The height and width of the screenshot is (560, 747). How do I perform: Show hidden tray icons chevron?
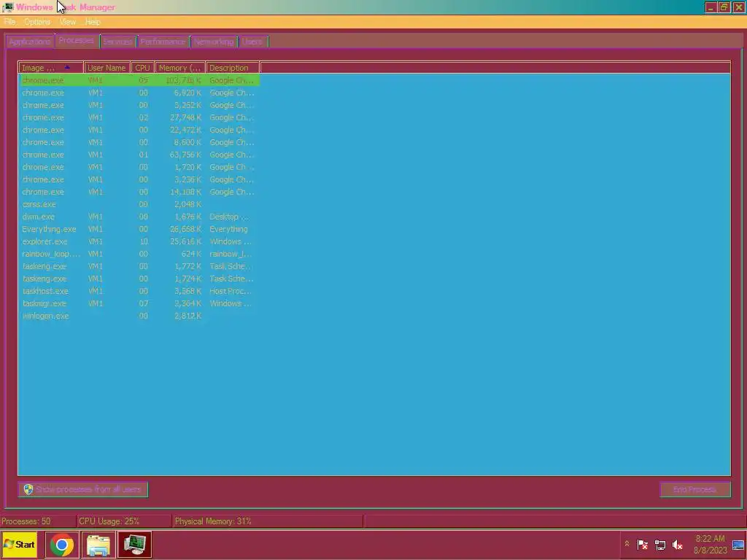(x=627, y=544)
